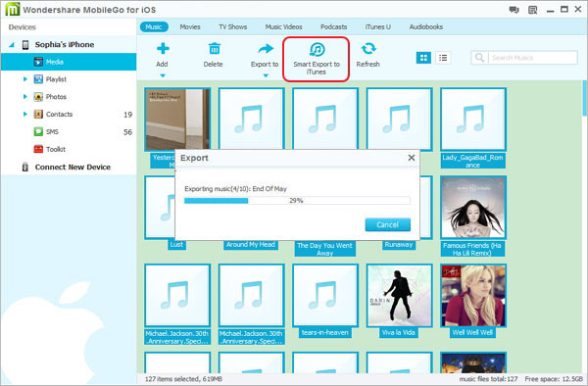Click the Lust song label
The height and width of the screenshot is (386, 588).
tap(176, 245)
